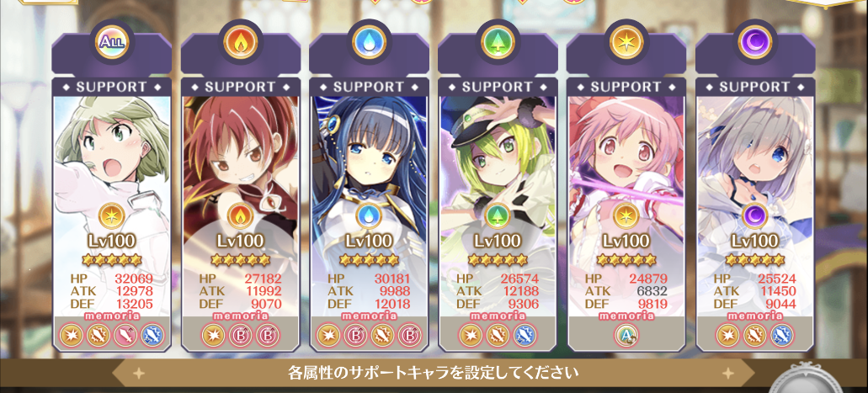Viewport: 868px width, 393px height.
Task: Select the ALL attribute icon
Action: (x=112, y=42)
